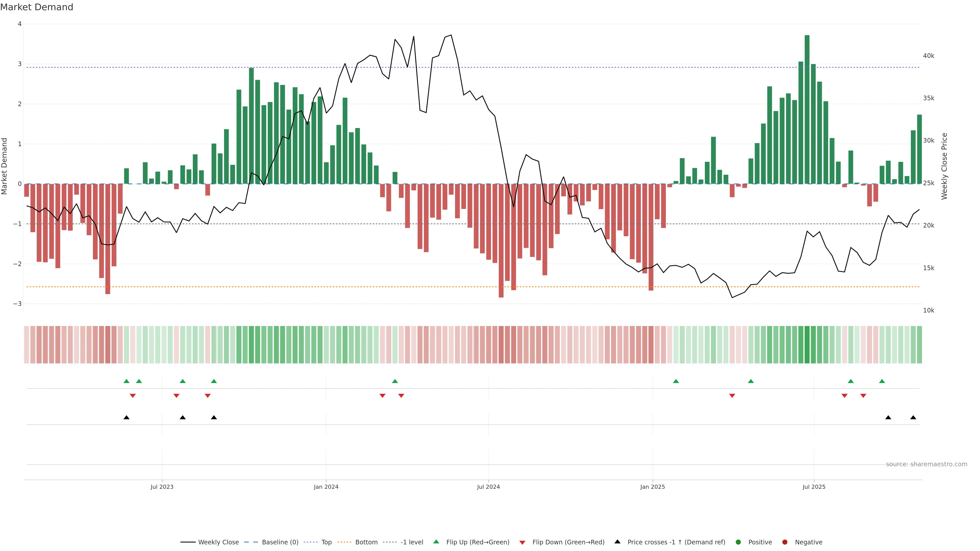Click the Market Demand chart title

click(36, 7)
